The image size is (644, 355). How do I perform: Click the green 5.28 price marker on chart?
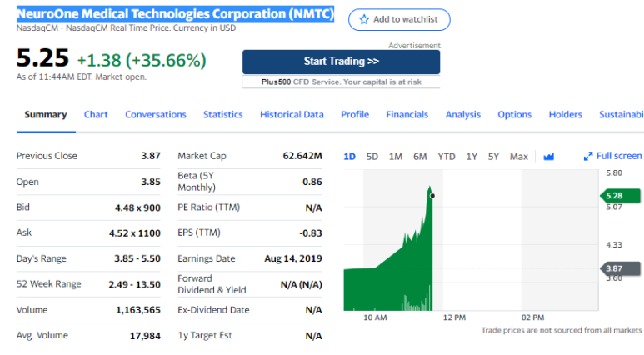(620, 196)
